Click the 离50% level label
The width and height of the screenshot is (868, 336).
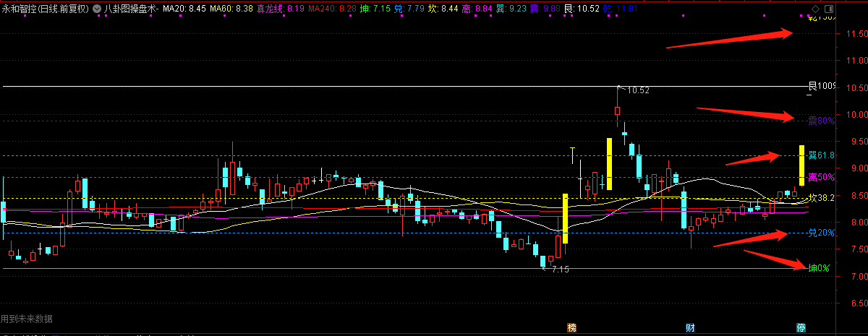[x=821, y=177]
